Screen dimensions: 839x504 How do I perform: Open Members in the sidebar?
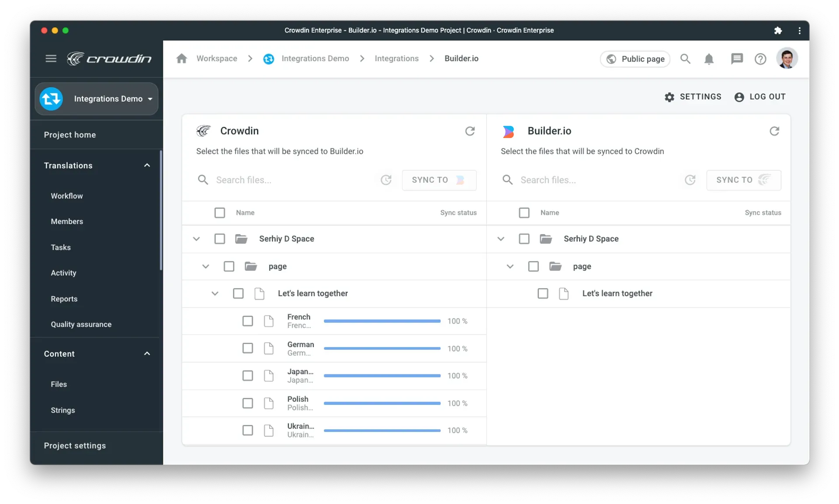67,221
